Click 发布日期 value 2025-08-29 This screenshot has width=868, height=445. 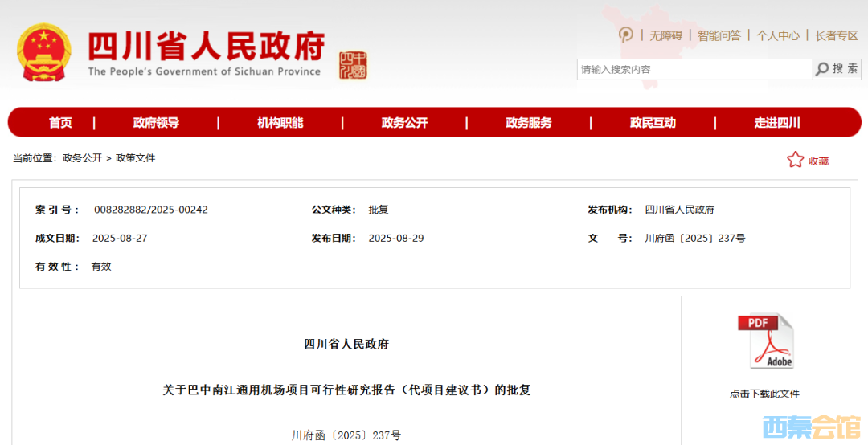[x=396, y=238]
